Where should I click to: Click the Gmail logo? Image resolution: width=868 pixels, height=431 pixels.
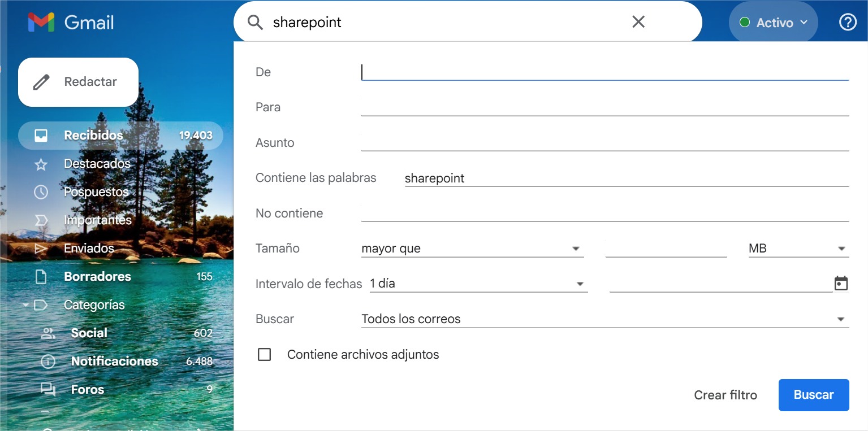click(71, 22)
